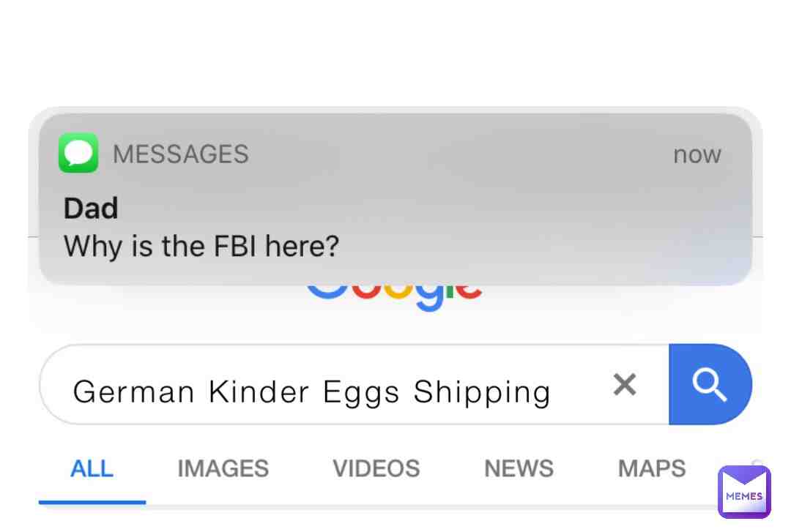Tap the "now" timestamp on notification

coord(697,155)
